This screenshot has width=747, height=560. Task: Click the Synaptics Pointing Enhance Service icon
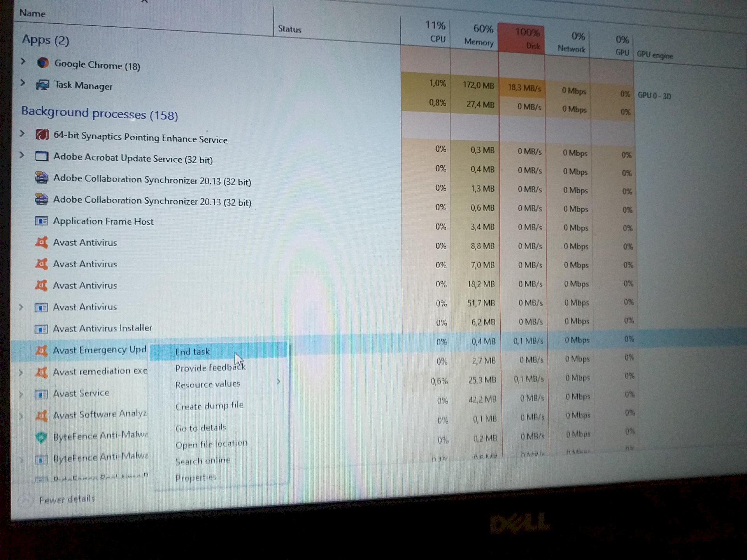42,135
